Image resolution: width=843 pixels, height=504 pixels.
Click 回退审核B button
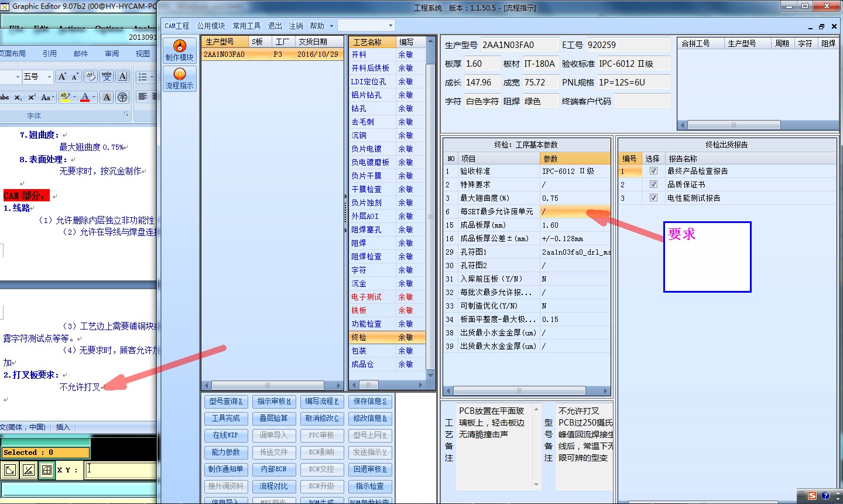click(370, 469)
